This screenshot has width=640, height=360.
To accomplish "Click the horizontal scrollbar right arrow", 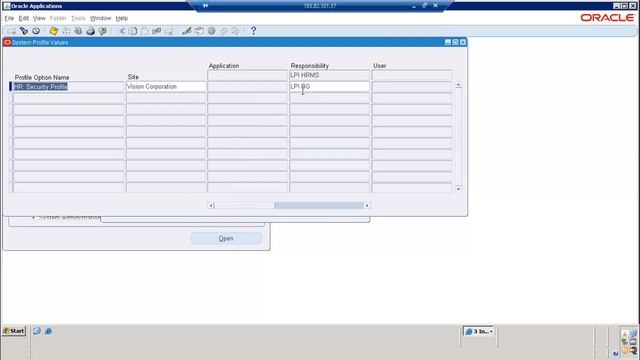I will coord(367,206).
